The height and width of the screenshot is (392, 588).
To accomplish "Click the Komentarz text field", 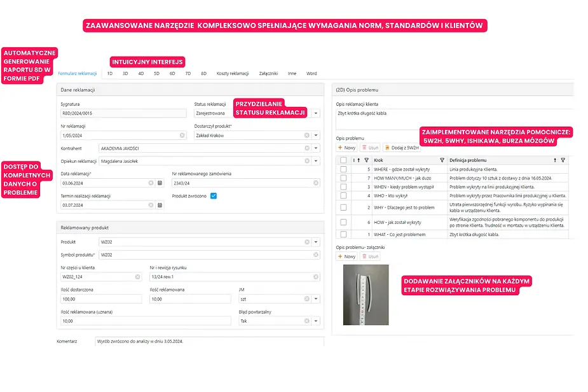I will (210, 341).
